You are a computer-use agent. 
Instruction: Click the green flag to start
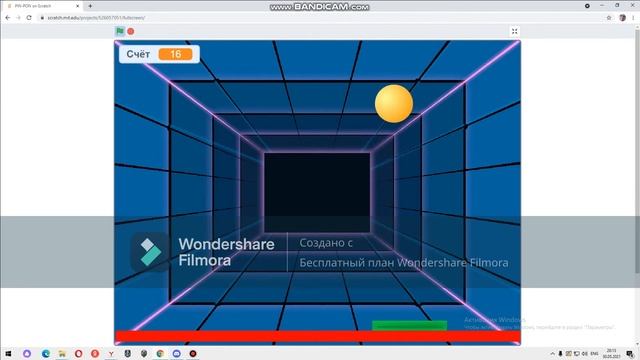pos(120,31)
